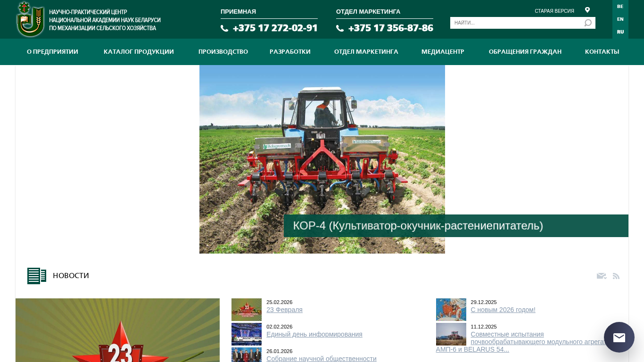The image size is (644, 362).
Task: Click the date 26.01.2026
Action: point(280,351)
